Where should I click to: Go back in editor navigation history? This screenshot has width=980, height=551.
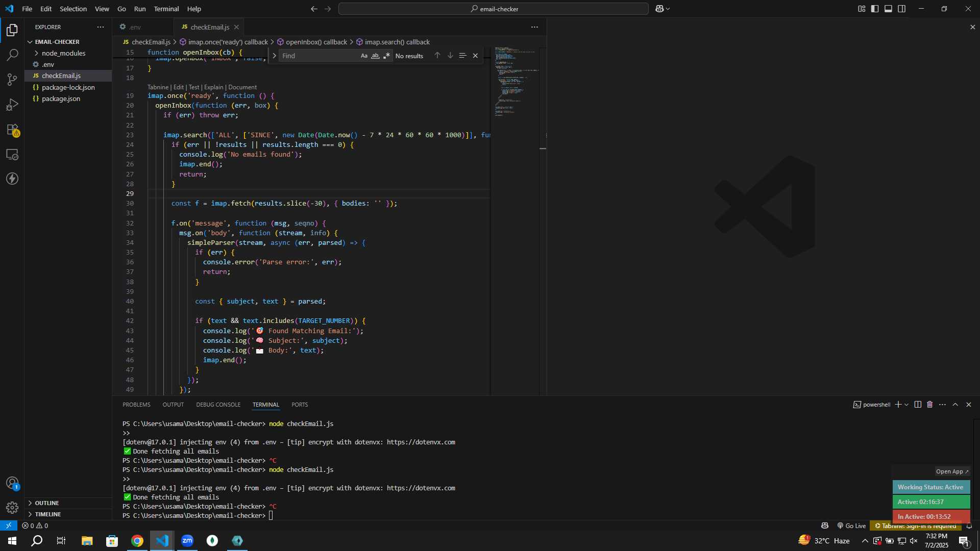click(x=314, y=9)
